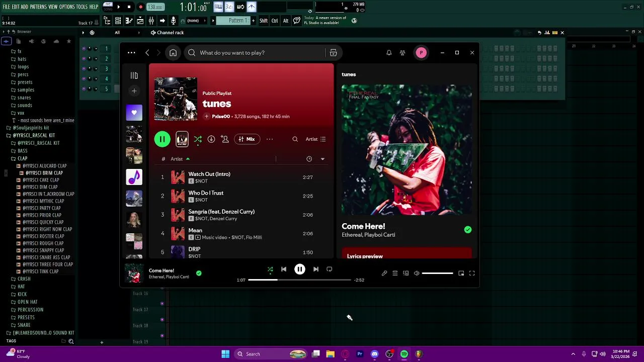This screenshot has width=644, height=362.
Task: Click the Spotify search field
Action: [x=255, y=53]
